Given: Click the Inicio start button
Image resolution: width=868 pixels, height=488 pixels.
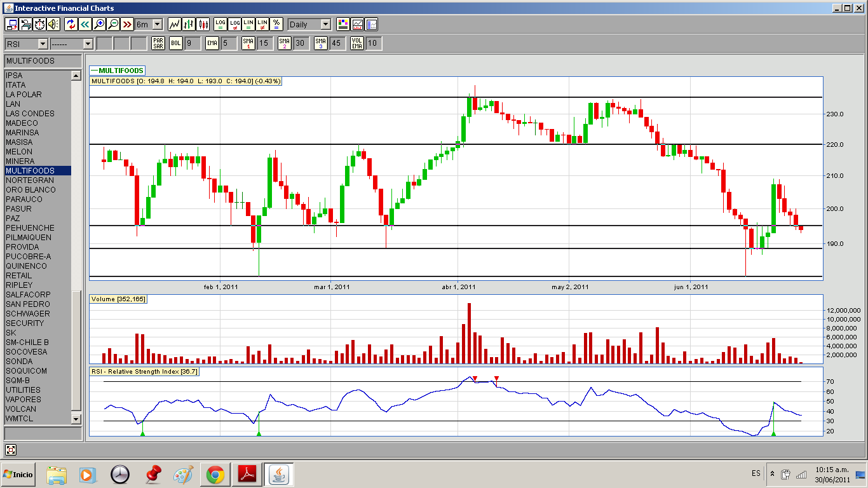Looking at the screenshot, I should pos(19,474).
